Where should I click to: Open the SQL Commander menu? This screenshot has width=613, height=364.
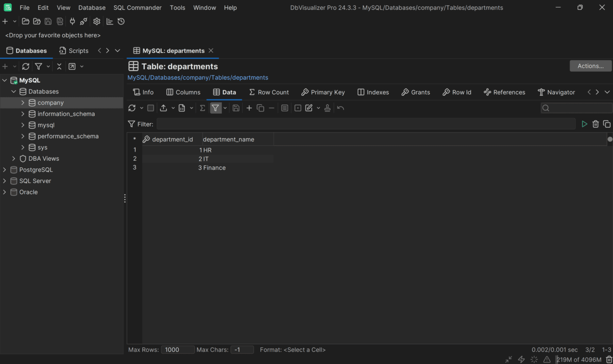[137, 7]
